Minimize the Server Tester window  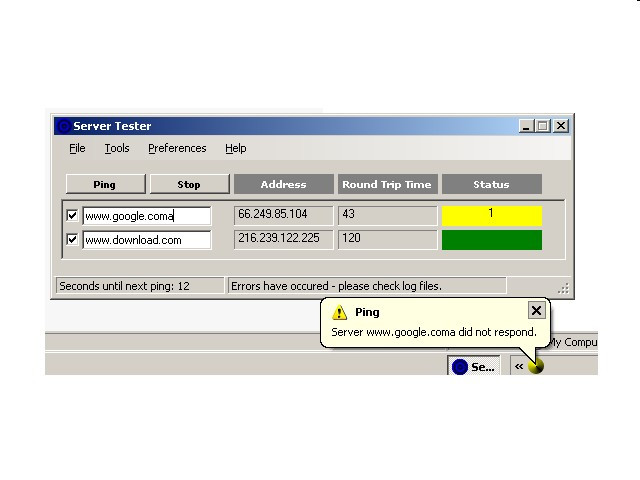click(526, 126)
